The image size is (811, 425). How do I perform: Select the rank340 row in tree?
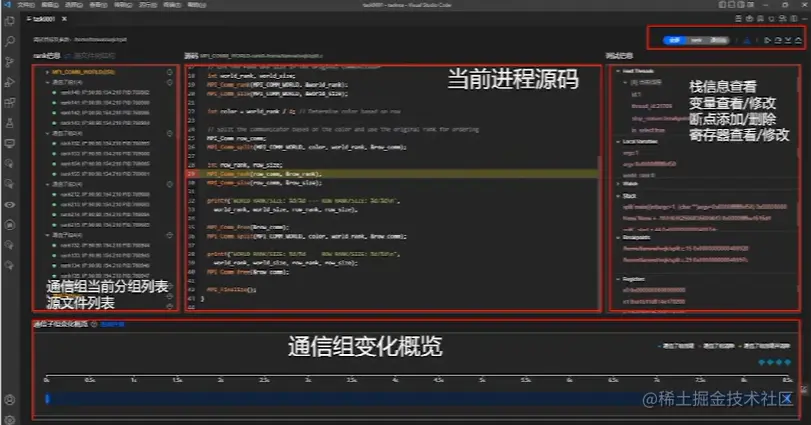click(105, 93)
